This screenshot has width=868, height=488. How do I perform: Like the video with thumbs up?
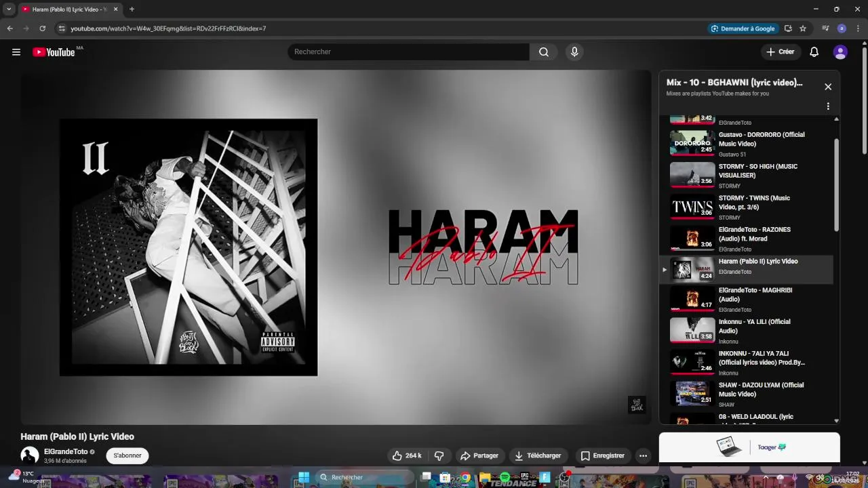[x=407, y=455]
